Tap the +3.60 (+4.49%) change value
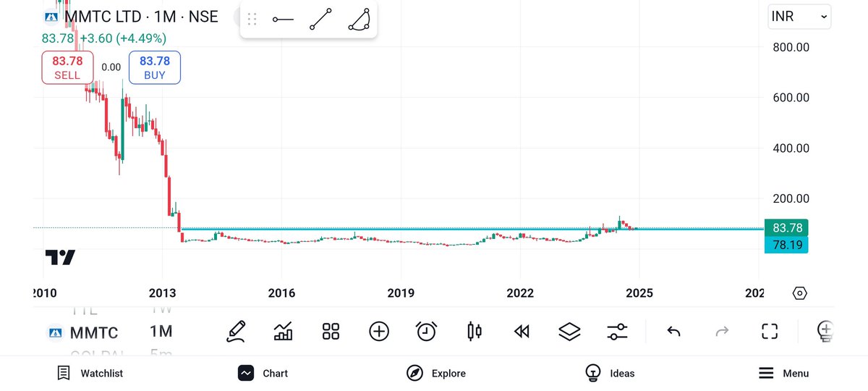Viewport: 868px width, 391px height. click(122, 38)
